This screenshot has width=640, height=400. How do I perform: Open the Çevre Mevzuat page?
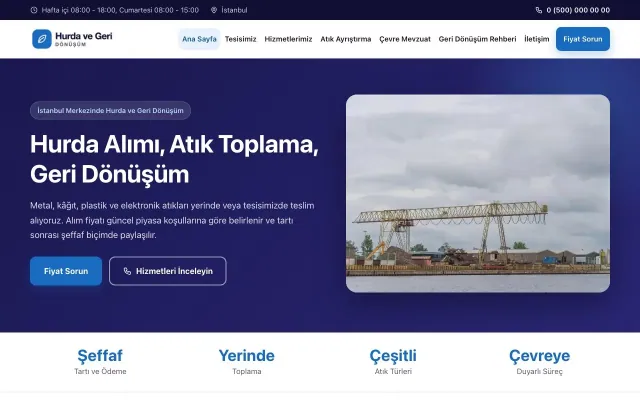(405, 39)
